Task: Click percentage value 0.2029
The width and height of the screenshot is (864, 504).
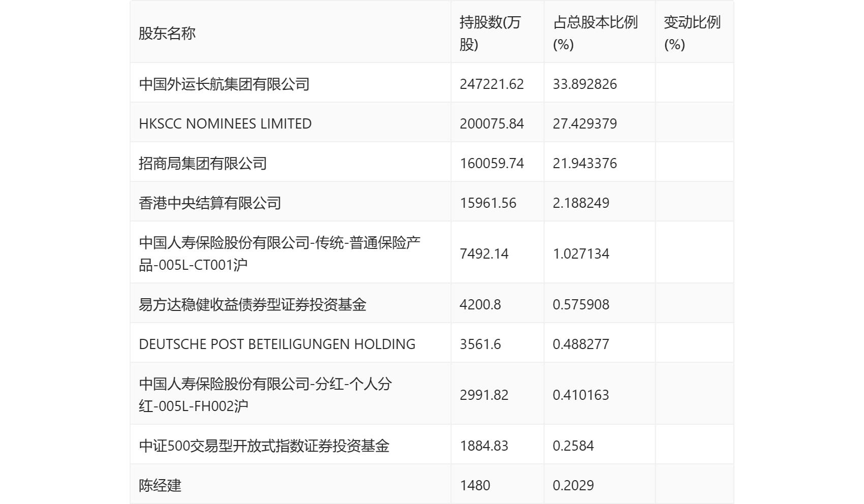Action: (573, 485)
